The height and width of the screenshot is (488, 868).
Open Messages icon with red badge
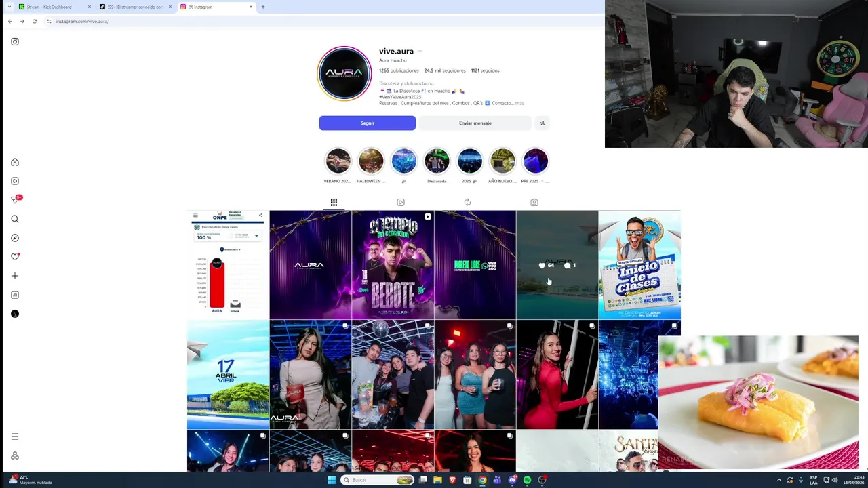tap(16, 199)
